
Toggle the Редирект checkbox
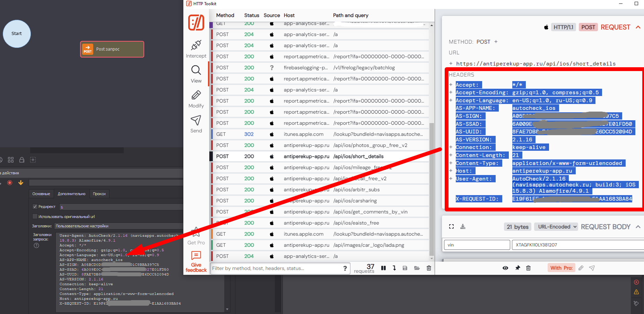(35, 207)
